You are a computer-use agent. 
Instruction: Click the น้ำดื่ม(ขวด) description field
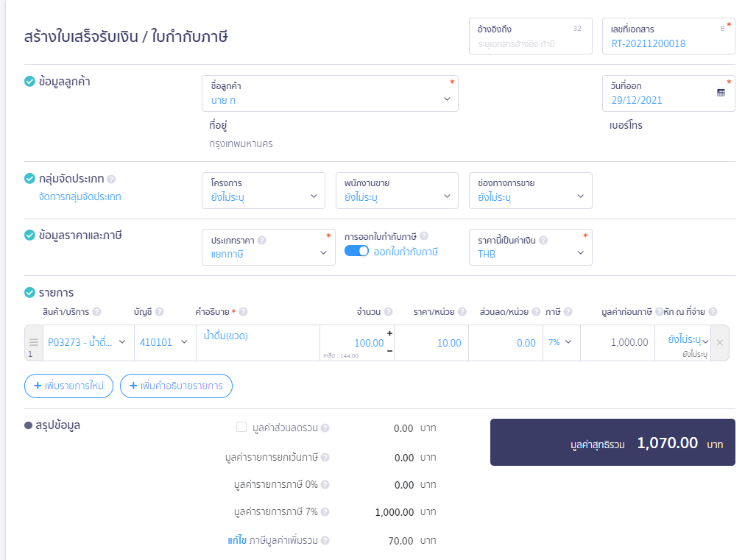pos(258,342)
